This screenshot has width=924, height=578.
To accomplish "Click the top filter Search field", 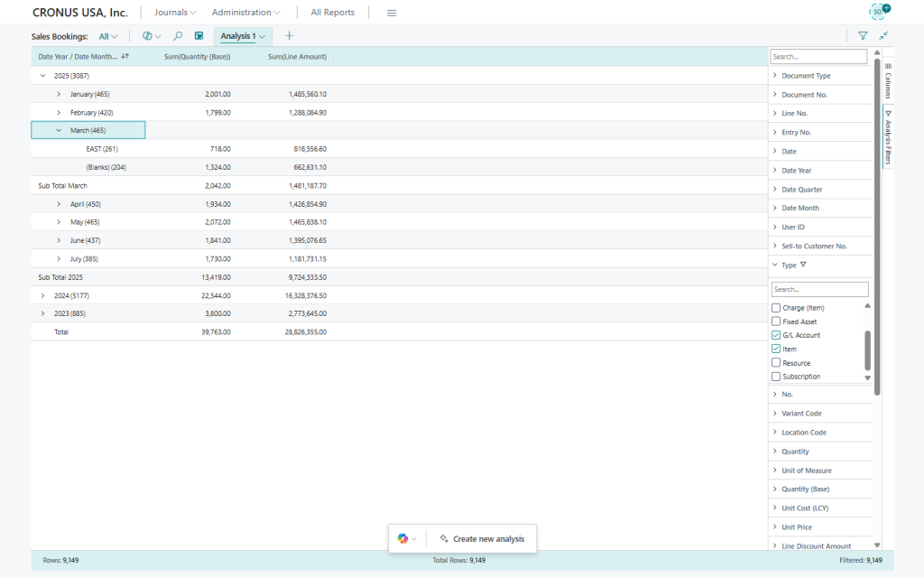I will 818,56.
